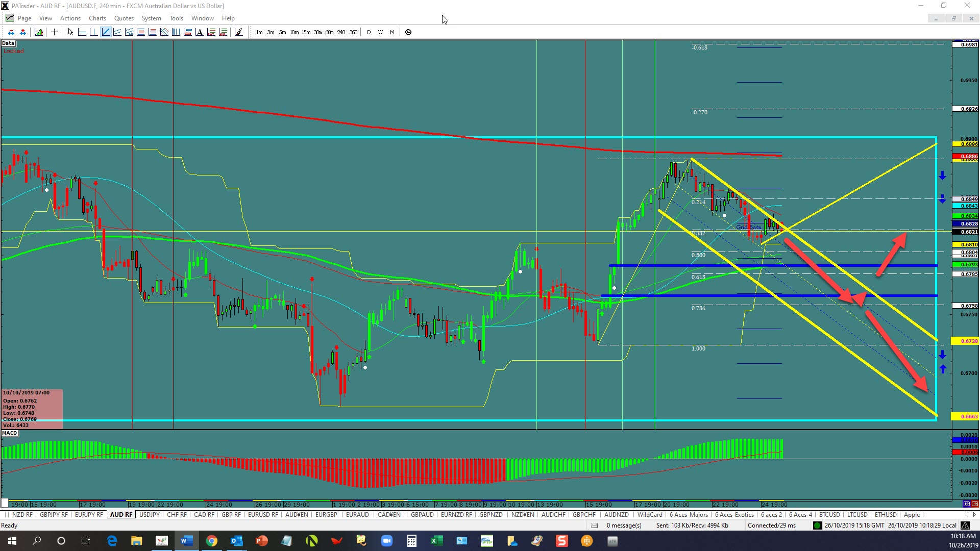Open the 6 Aces-Majors tab

coord(689,515)
